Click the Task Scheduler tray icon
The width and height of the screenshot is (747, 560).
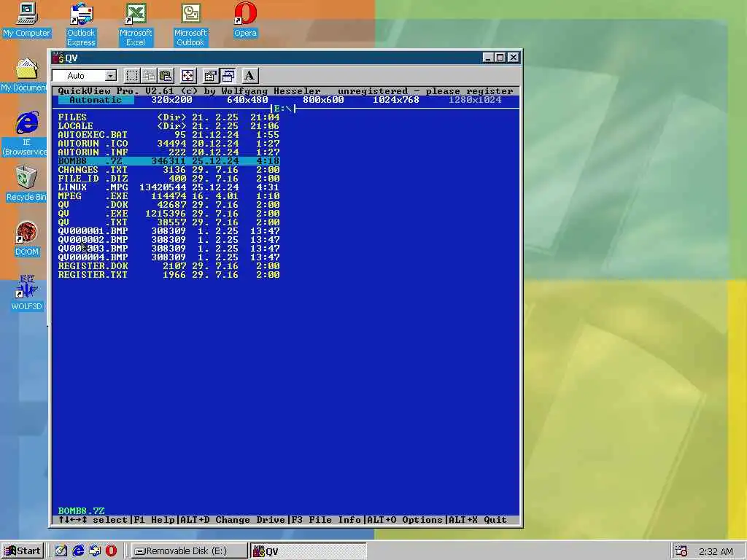tap(681, 551)
